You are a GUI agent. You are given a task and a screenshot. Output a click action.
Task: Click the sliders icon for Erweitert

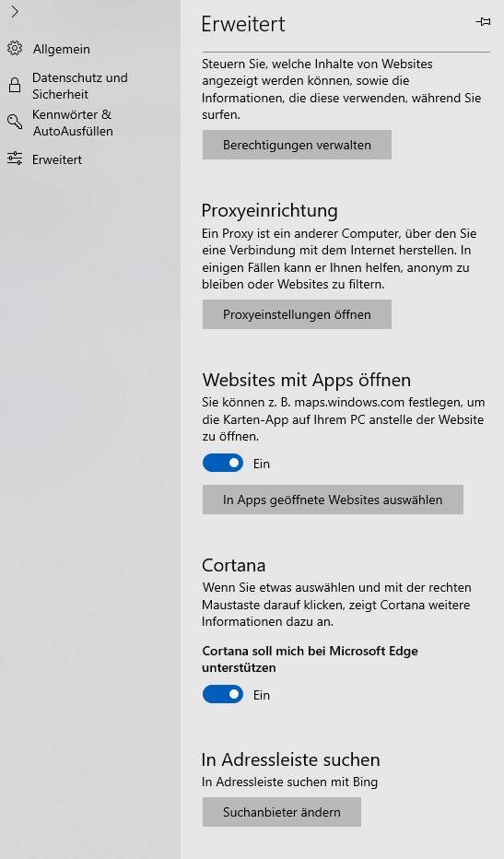(x=15, y=159)
